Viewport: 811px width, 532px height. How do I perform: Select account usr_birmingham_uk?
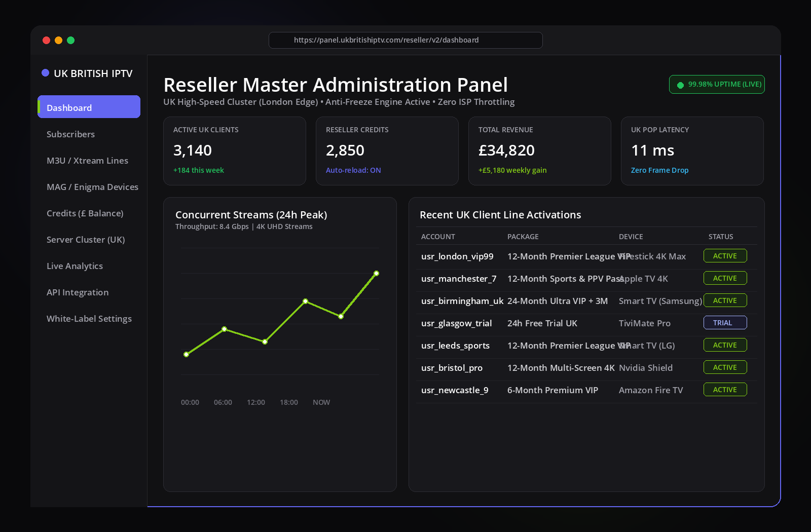tap(462, 301)
